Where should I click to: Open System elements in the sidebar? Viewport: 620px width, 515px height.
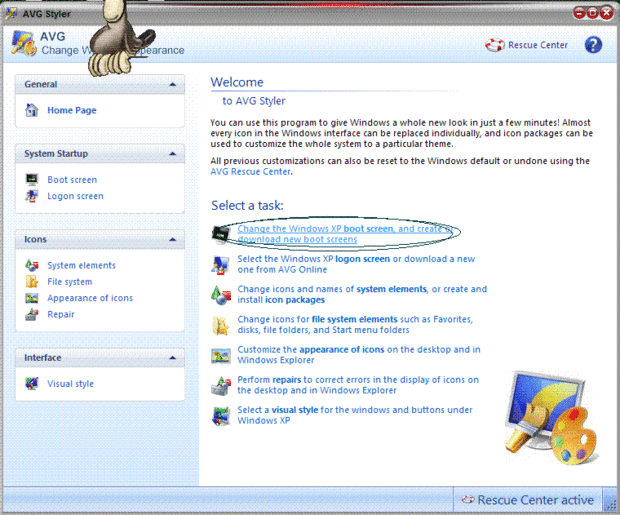point(81,265)
